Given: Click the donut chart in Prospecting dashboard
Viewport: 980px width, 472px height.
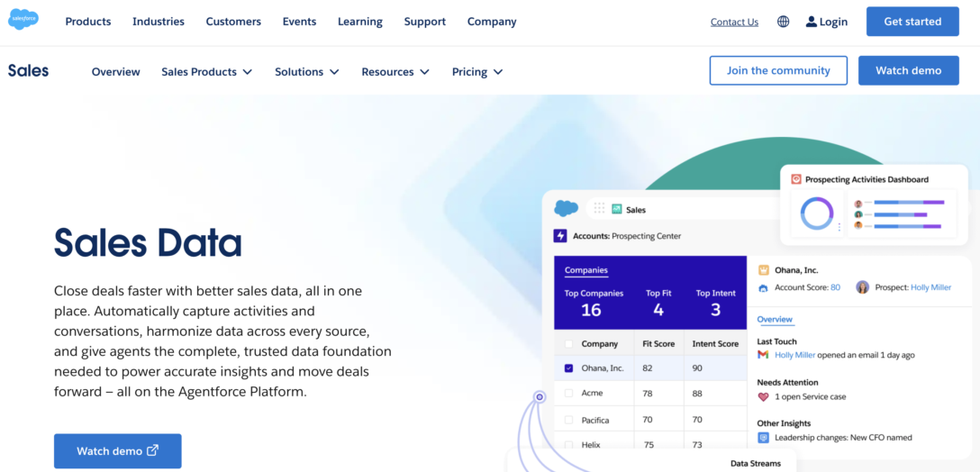Looking at the screenshot, I should coord(817,213).
